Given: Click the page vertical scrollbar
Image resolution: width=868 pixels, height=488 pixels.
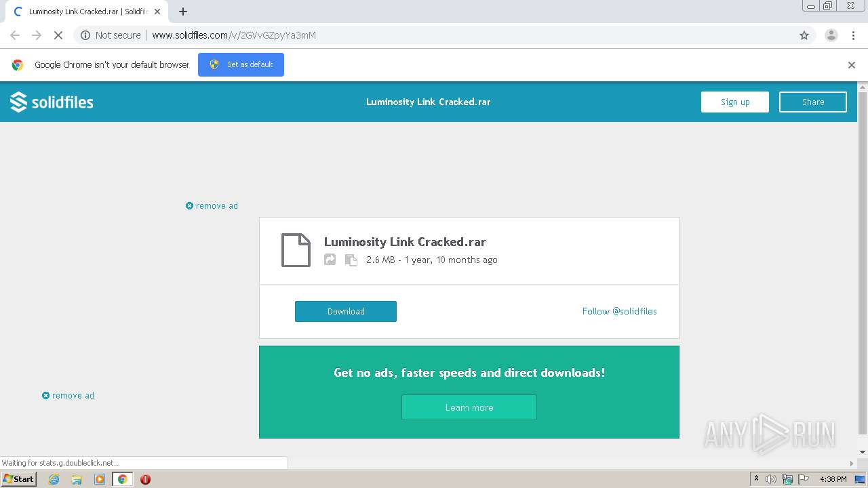Looking at the screenshot, I should 863,263.
